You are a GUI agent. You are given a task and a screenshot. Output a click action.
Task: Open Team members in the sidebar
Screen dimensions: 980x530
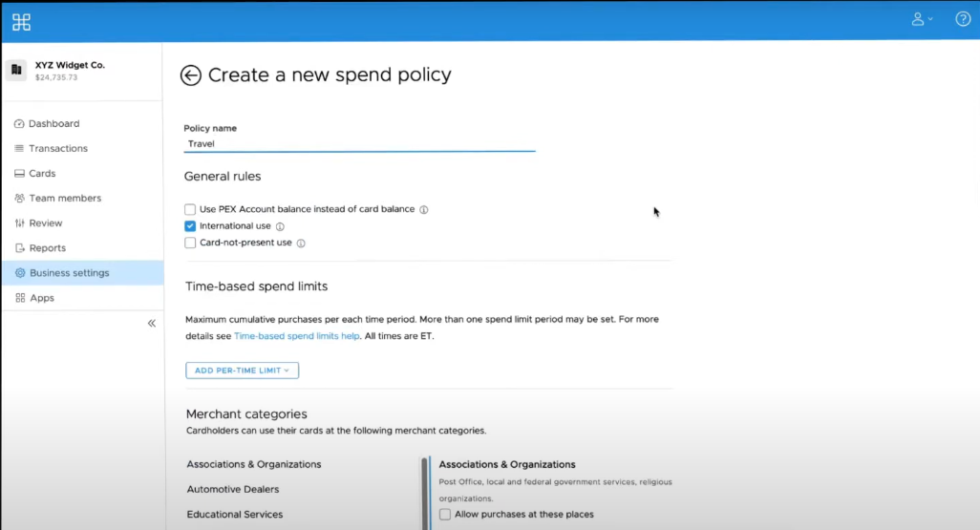coord(64,199)
